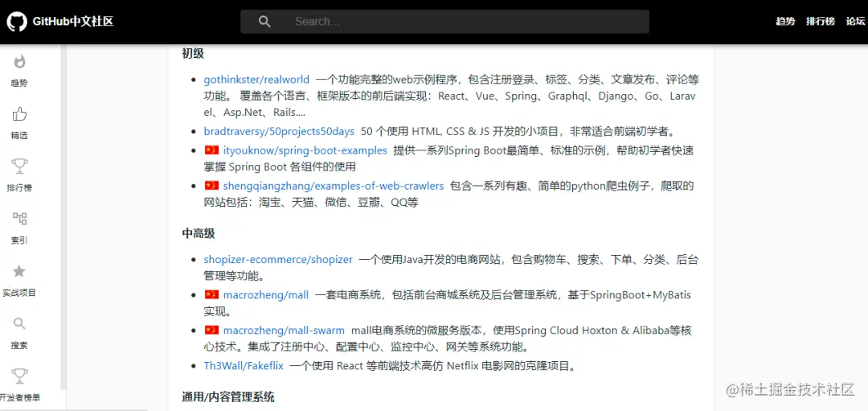Click the tree-structure 索引 sidebar icon
Screen dimensions: 868x411
pos(19,218)
